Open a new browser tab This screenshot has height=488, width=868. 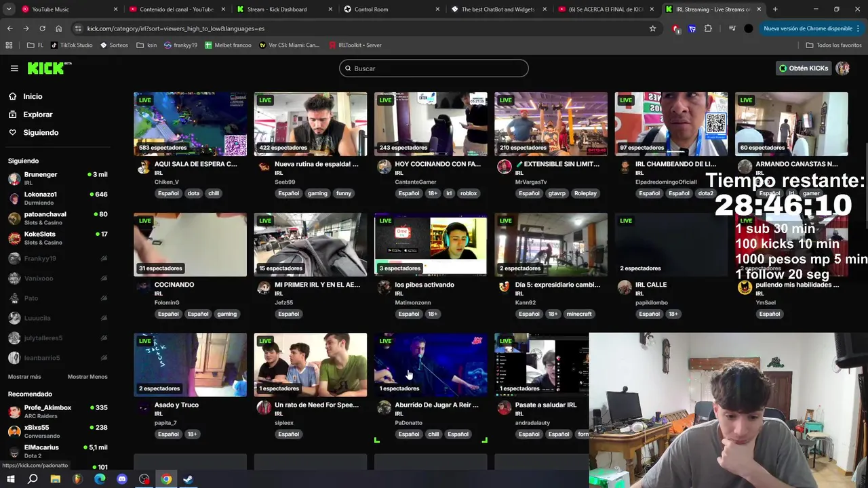[x=775, y=9]
